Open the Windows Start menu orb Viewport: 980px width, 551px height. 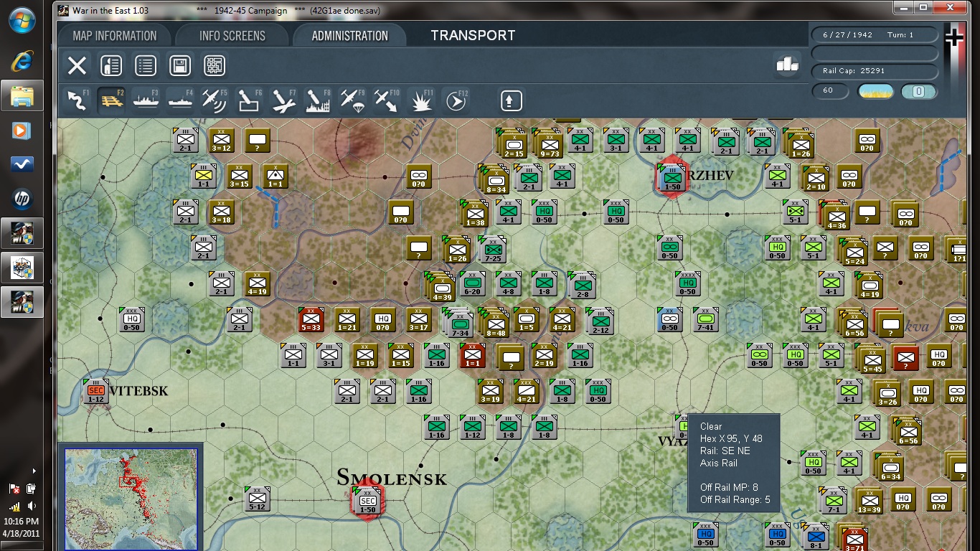[x=22, y=20]
